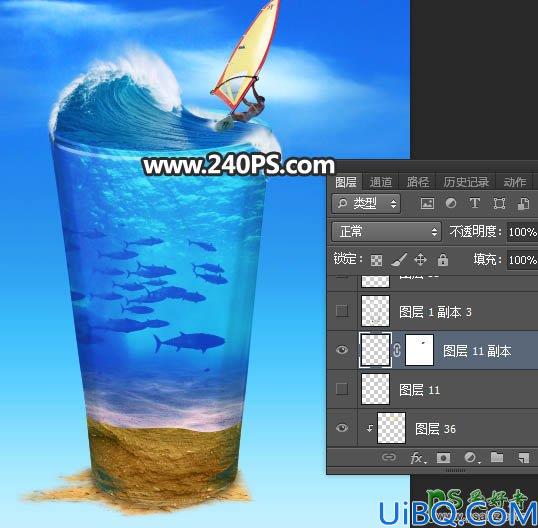Select thumbnail of 图层 1 副本 3

click(375, 311)
